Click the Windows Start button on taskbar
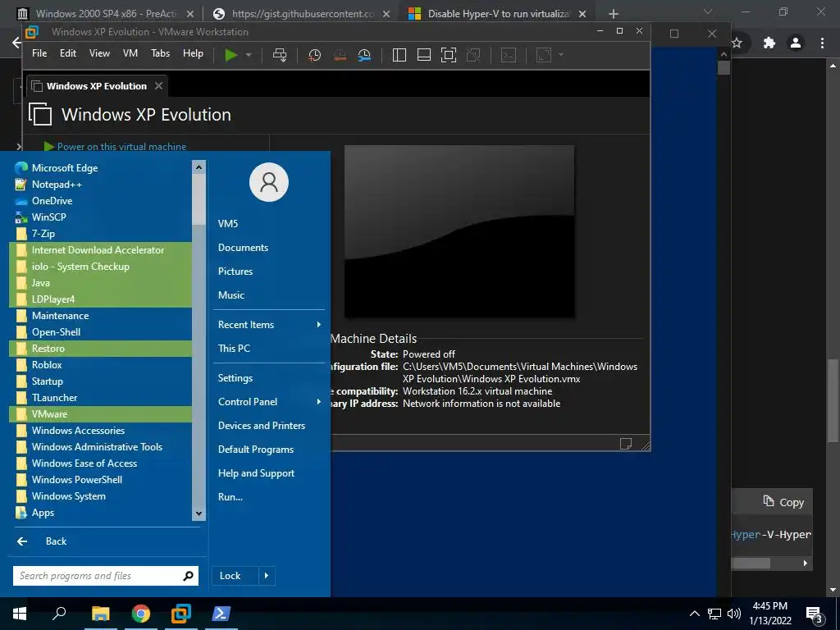 pos(20,614)
